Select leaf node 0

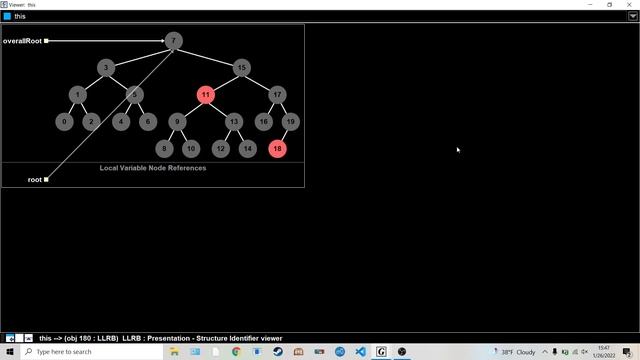(x=64, y=122)
